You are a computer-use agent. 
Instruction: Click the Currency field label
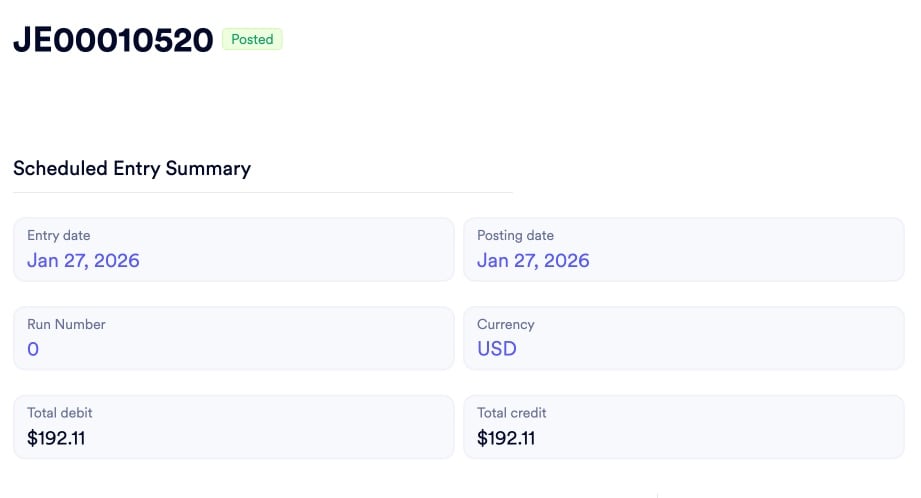(x=505, y=324)
